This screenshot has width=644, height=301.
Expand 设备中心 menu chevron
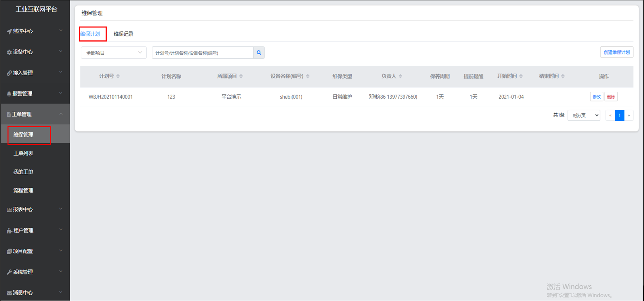click(x=61, y=51)
